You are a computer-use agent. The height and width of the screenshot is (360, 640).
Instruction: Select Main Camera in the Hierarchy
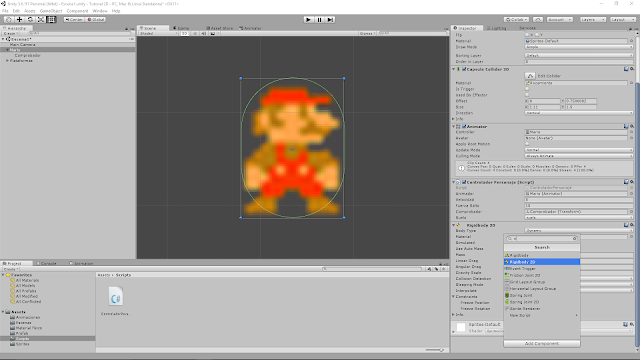(x=22, y=44)
